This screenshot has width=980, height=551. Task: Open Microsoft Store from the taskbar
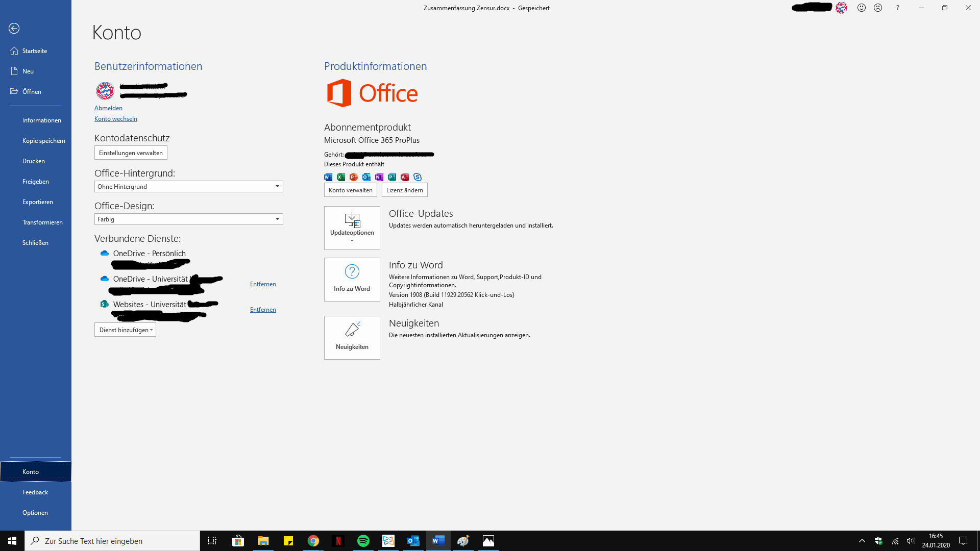(x=238, y=541)
